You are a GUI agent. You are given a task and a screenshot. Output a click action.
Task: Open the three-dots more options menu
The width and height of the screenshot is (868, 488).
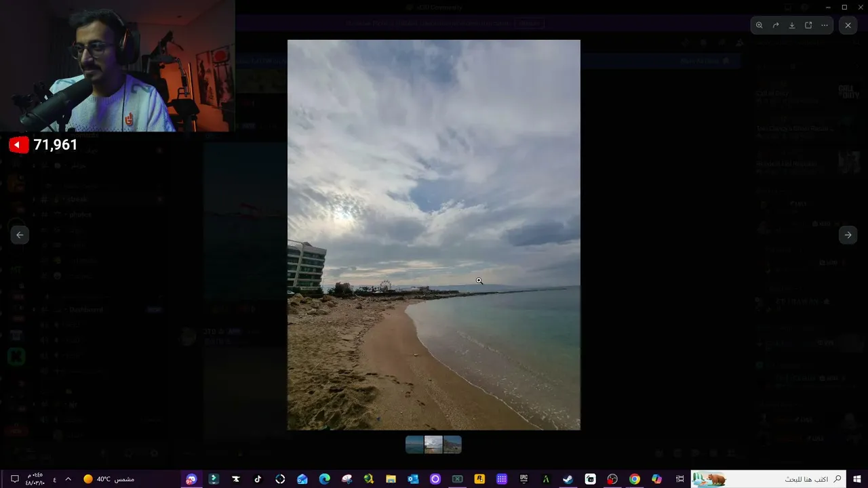click(825, 25)
